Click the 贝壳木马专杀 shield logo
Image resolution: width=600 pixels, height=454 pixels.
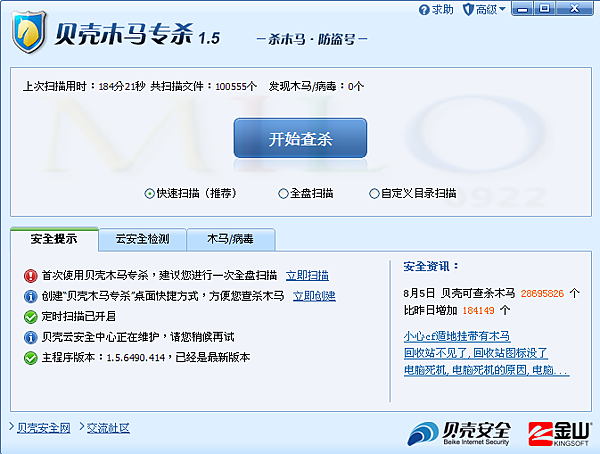[x=29, y=33]
